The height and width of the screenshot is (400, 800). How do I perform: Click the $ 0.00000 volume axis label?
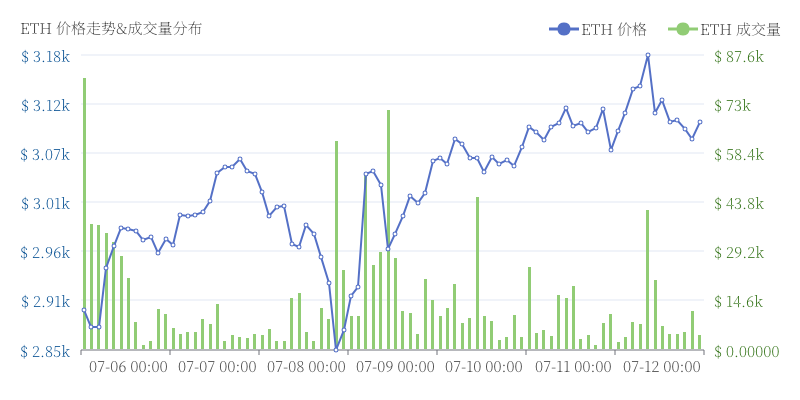[x=746, y=351]
